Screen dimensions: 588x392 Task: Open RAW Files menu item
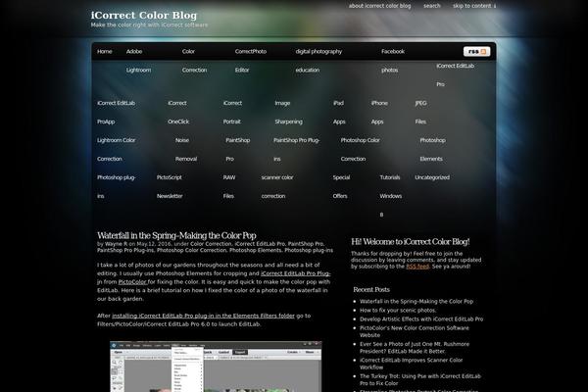[x=229, y=186]
